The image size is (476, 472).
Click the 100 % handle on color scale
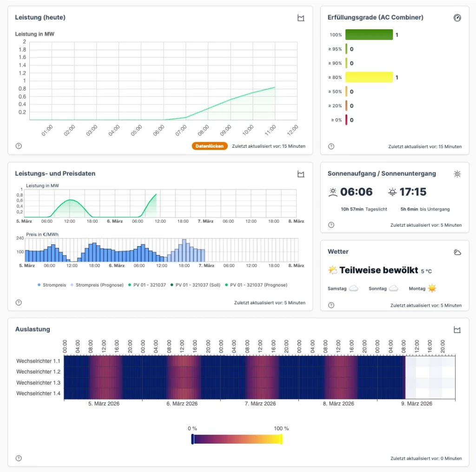pyautogui.click(x=281, y=439)
